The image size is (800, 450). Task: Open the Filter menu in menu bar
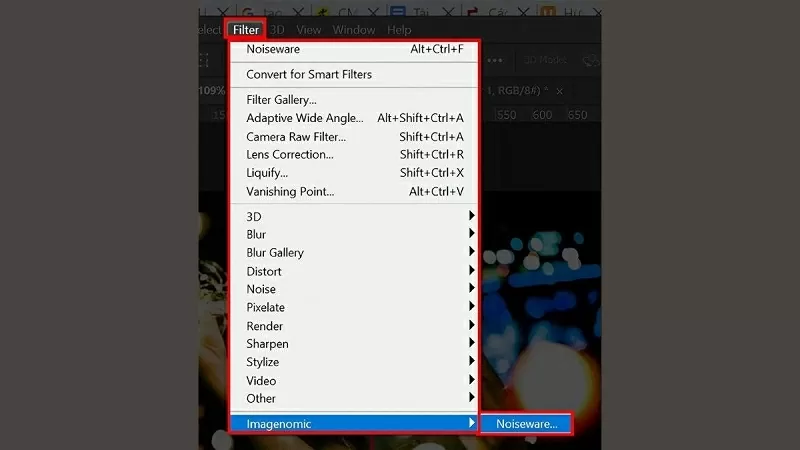click(x=245, y=30)
